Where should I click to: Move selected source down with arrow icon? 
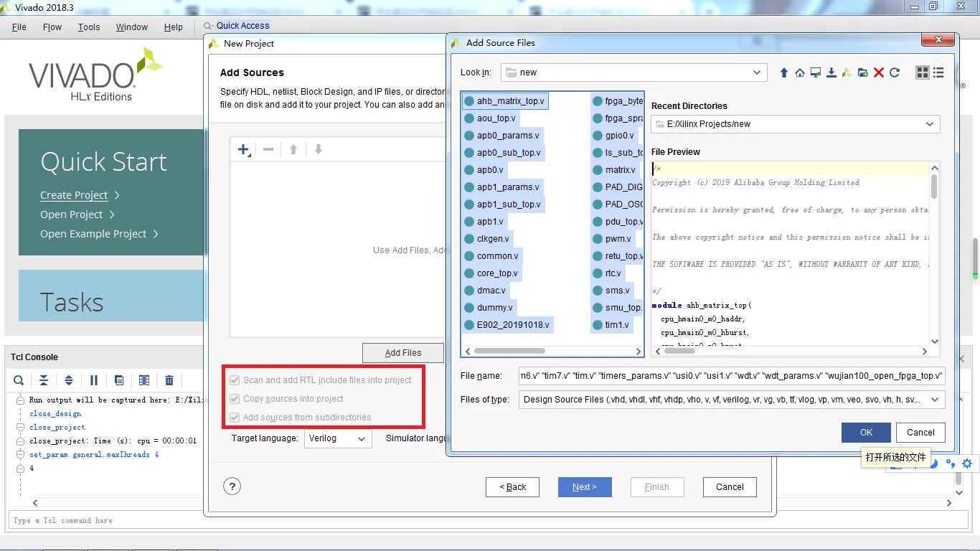319,149
